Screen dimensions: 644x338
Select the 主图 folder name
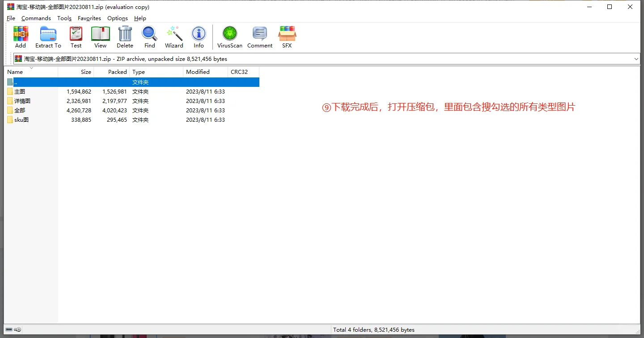click(20, 92)
